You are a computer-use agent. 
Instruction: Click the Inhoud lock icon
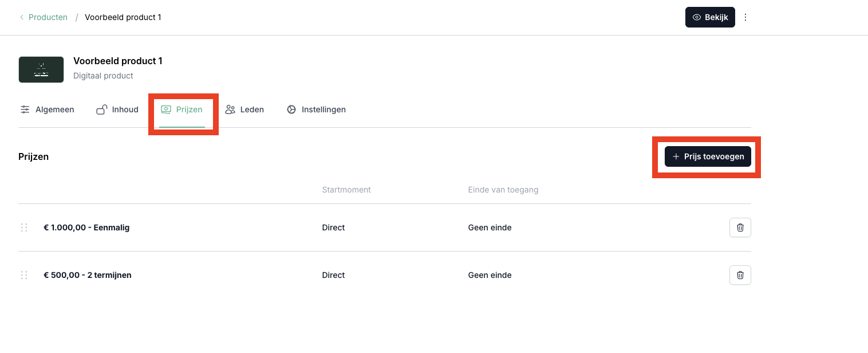click(102, 109)
